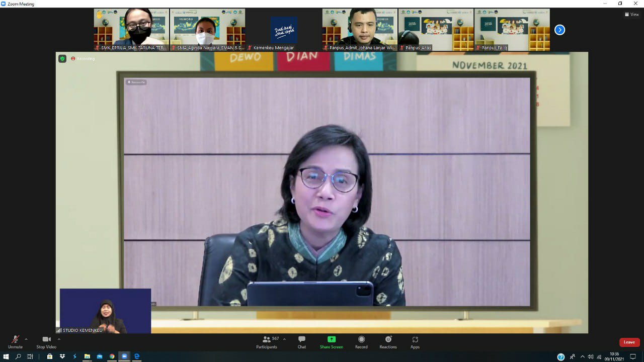This screenshot has width=644, height=362.
Task: Select Kemenkeu Mengajar participant thumbnail
Action: (x=284, y=30)
